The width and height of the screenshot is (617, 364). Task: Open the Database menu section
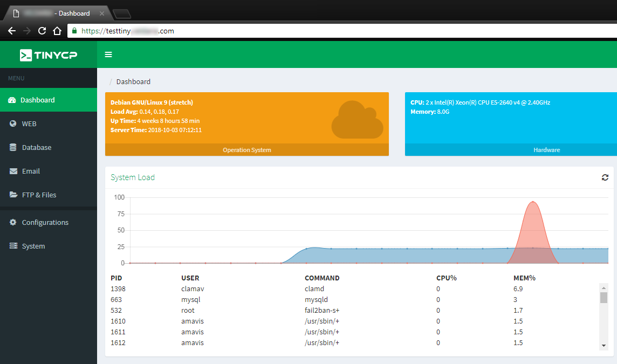pos(49,147)
